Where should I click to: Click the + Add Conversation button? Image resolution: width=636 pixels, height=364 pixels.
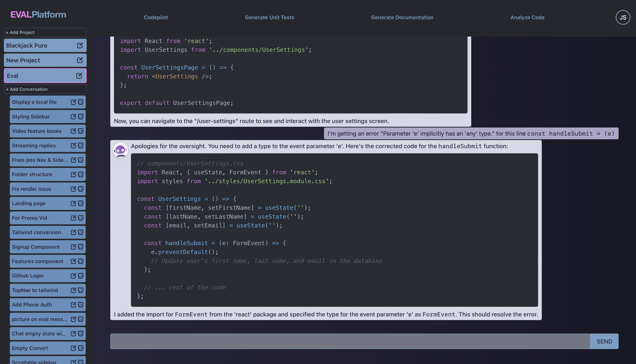tap(45, 89)
